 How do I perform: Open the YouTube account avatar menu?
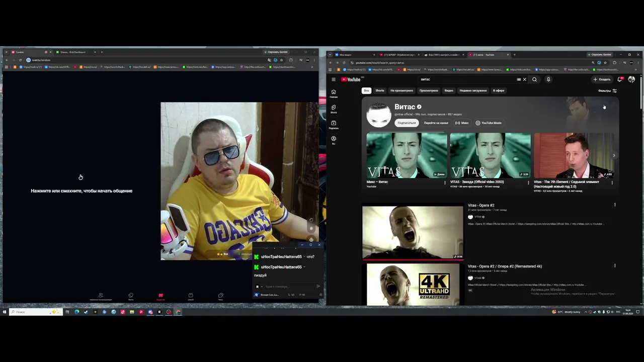pos(631,79)
